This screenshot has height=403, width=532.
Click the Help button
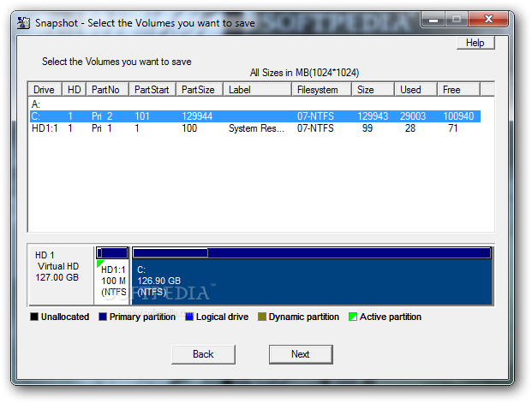click(475, 43)
